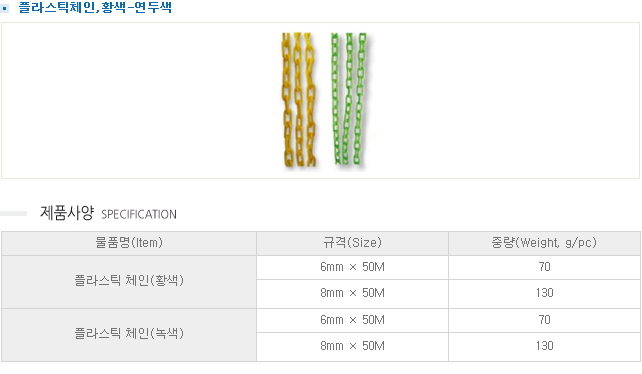The image size is (642, 374).
Task: Open the yellow plastic chain image
Action: point(299,100)
